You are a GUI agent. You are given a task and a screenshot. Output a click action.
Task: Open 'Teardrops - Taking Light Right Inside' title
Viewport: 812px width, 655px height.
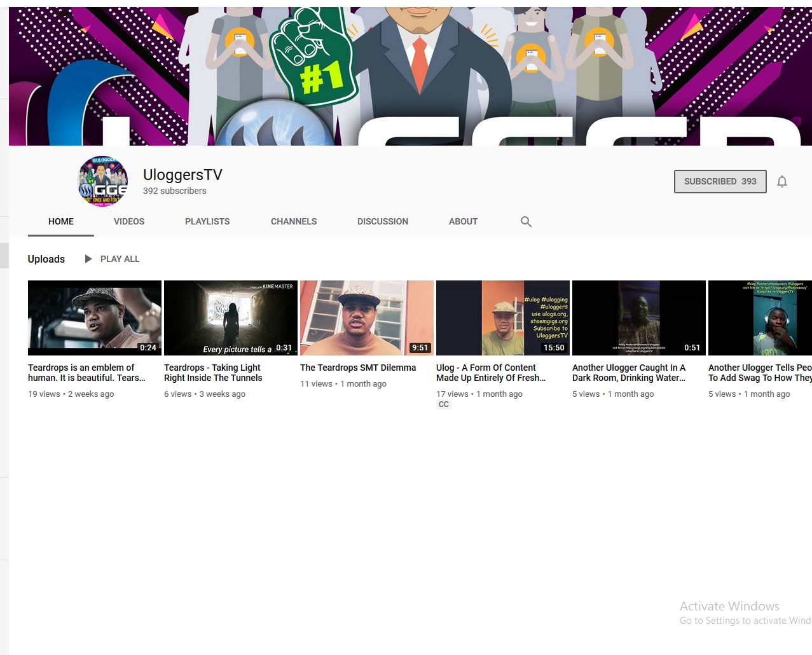click(x=213, y=373)
